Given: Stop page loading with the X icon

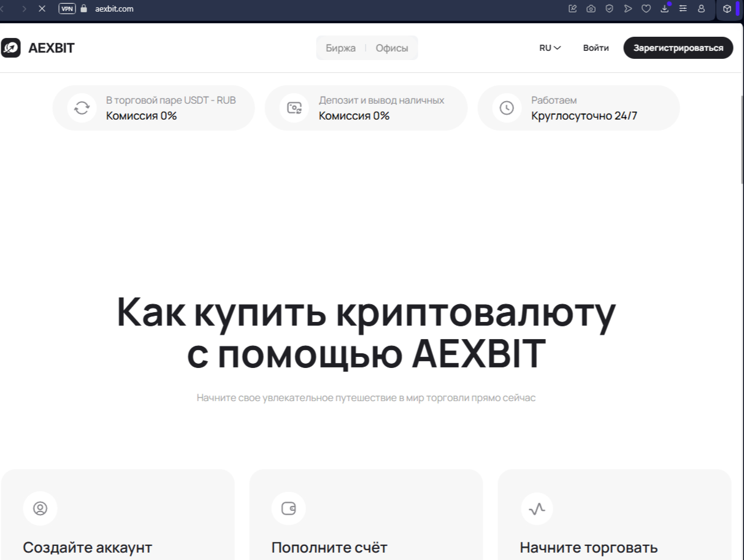Looking at the screenshot, I should pos(42,9).
